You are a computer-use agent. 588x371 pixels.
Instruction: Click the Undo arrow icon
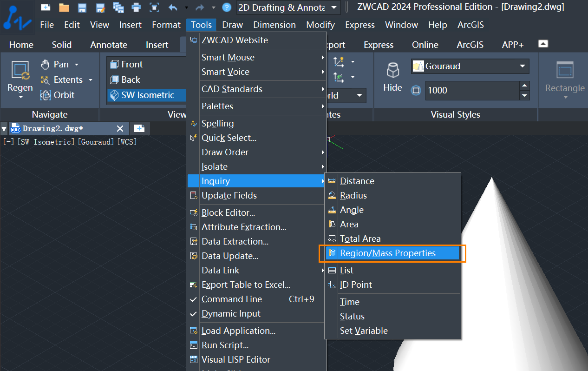click(x=173, y=7)
